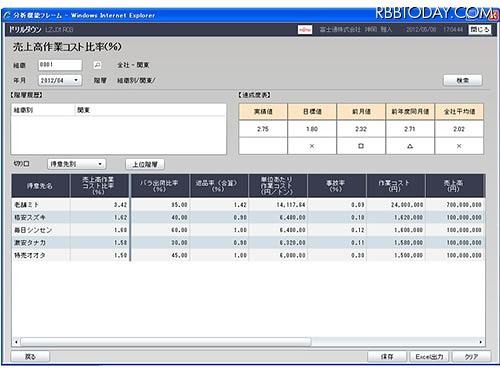The image size is (500, 380).
Task: Open the 年月 dropdown showing 2012/04
Action: point(60,80)
